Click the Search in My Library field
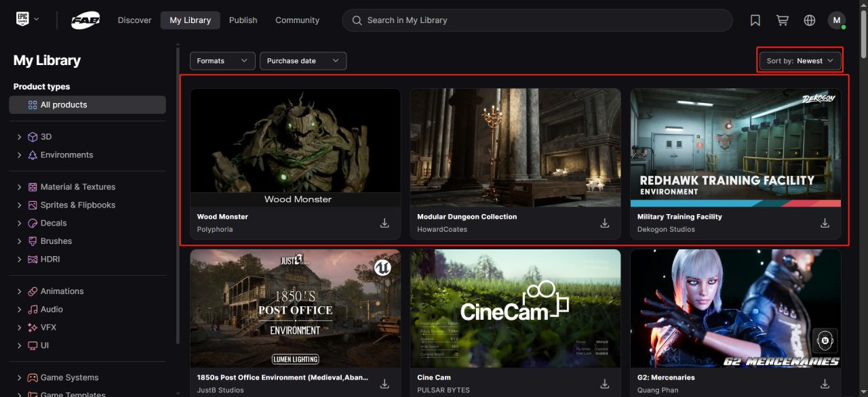This screenshot has width=868, height=397. (537, 20)
